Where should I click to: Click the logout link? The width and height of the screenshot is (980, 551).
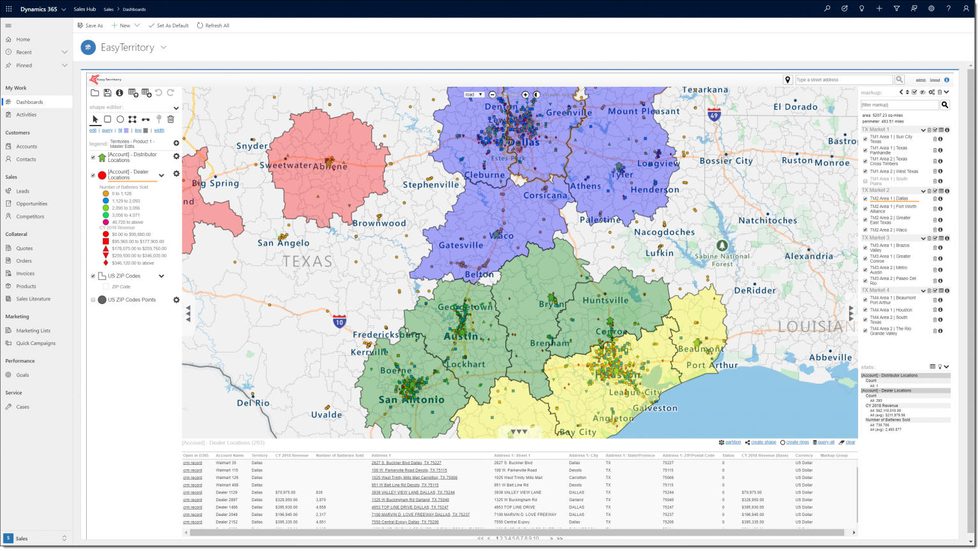(935, 80)
